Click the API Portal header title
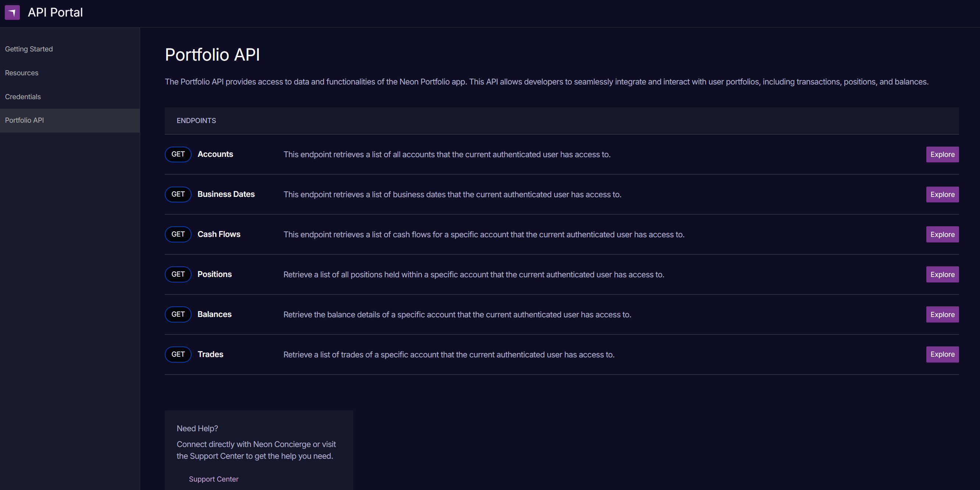980x490 pixels. click(x=55, y=12)
